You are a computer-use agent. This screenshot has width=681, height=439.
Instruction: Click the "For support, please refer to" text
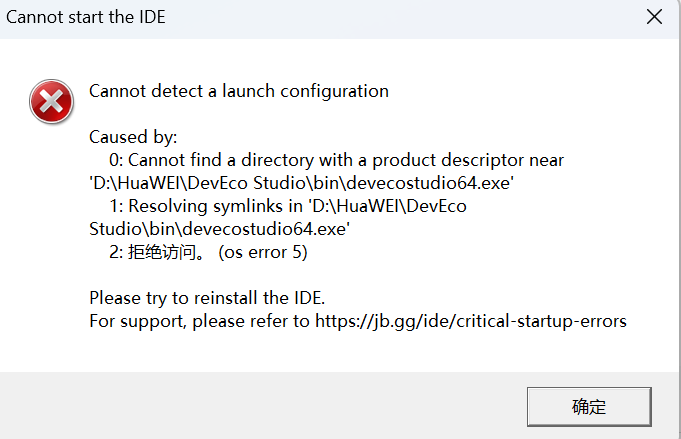200,321
